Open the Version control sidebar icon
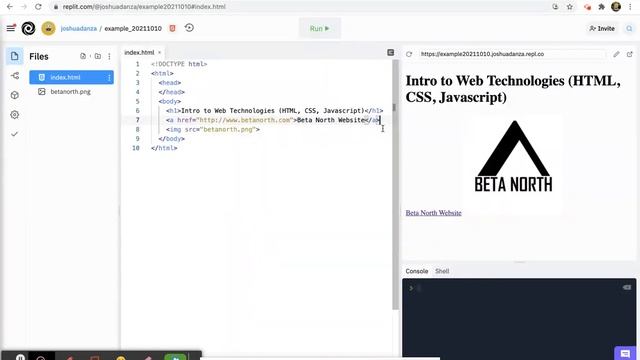The height and width of the screenshot is (360, 640). pos(15,76)
